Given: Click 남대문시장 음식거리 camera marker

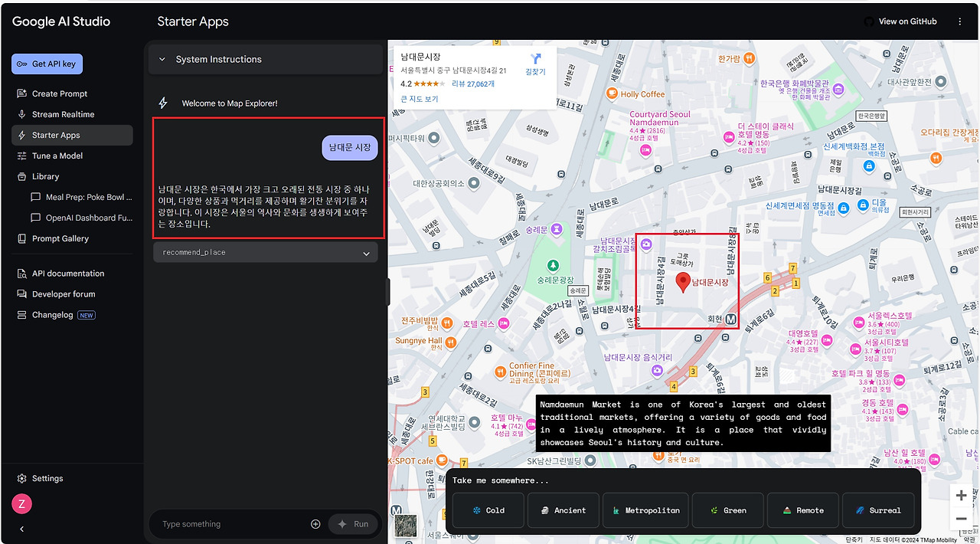Looking at the screenshot, I should point(657,370).
